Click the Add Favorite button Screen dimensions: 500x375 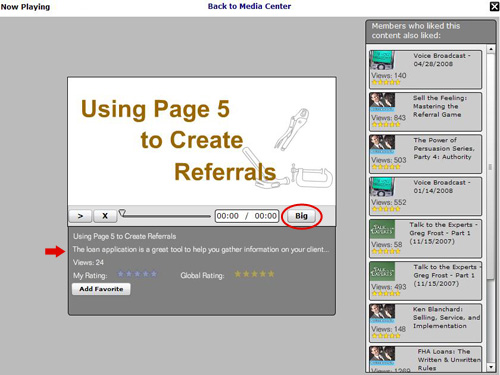101,289
